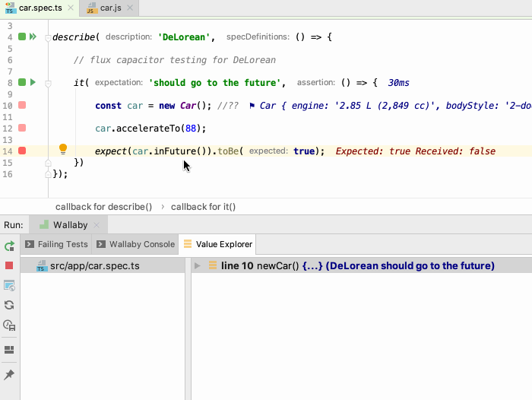This screenshot has width=532, height=400.
Task: Click the '30ms' timing text on line 8
Action: tap(398, 83)
